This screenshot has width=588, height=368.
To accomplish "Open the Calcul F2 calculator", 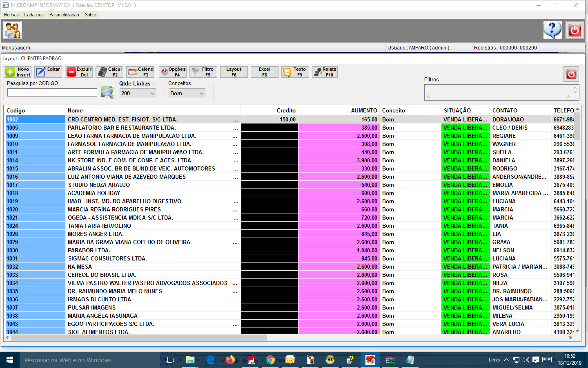I will [x=109, y=72].
